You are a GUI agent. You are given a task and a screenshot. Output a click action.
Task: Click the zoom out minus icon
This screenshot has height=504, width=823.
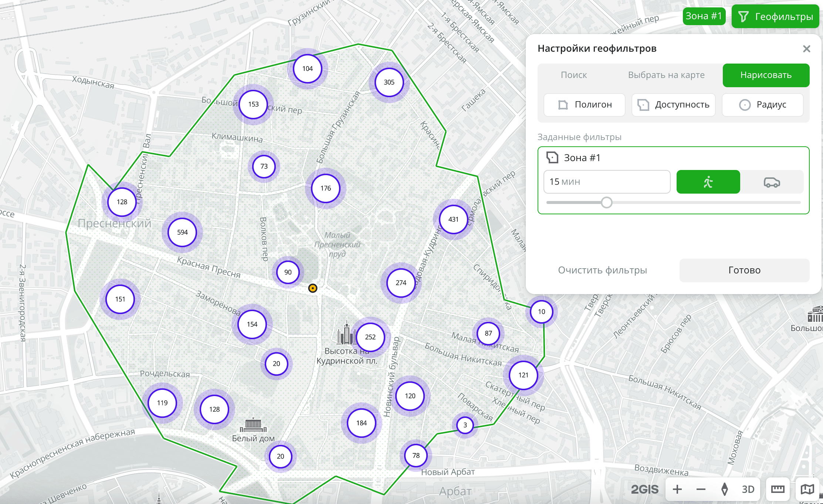701,489
